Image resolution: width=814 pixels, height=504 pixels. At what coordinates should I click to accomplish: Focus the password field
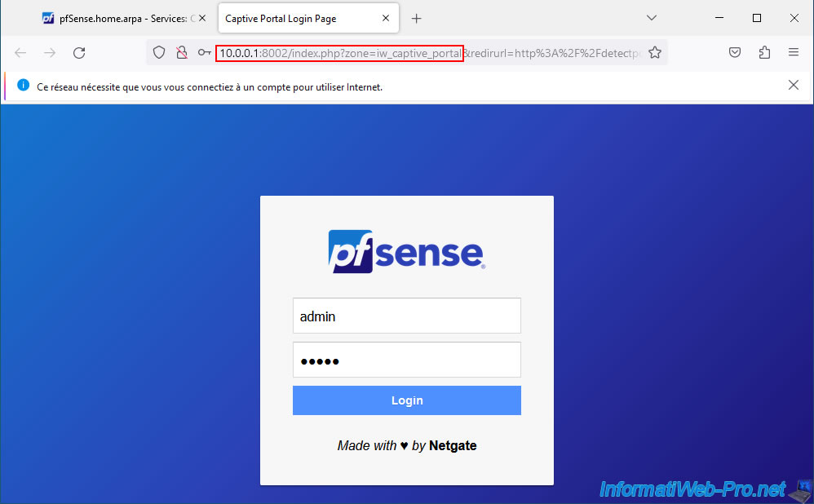[x=407, y=360]
